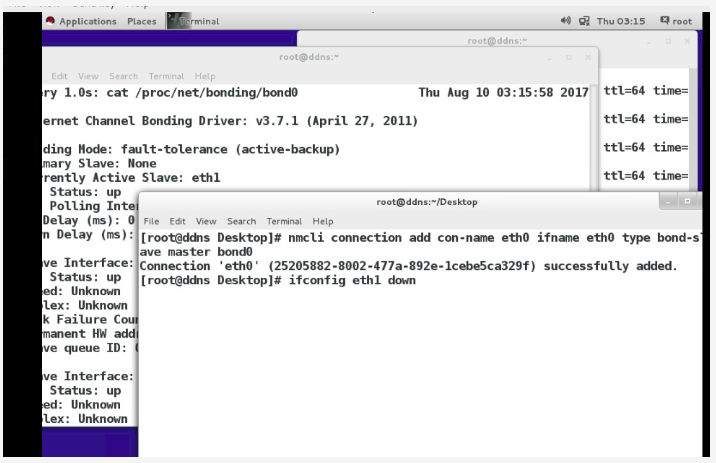Open the Places menu in top panel
Viewport: 716px width, 463px height.
pyautogui.click(x=141, y=21)
